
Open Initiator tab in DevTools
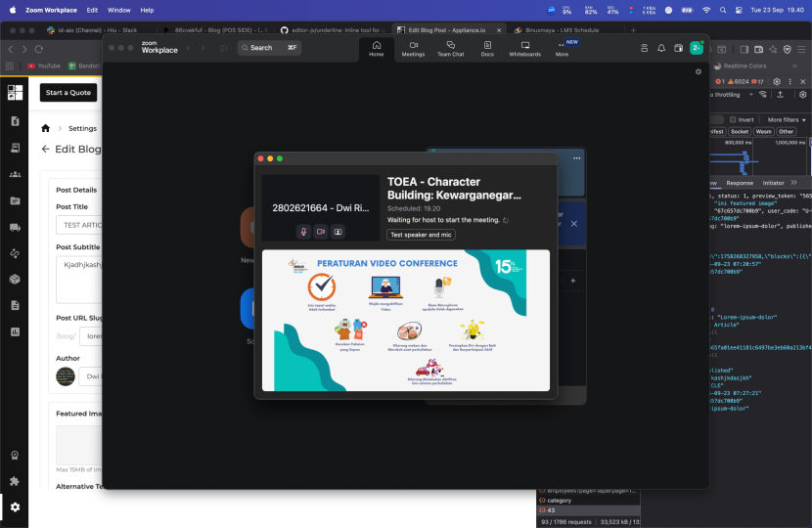773,183
